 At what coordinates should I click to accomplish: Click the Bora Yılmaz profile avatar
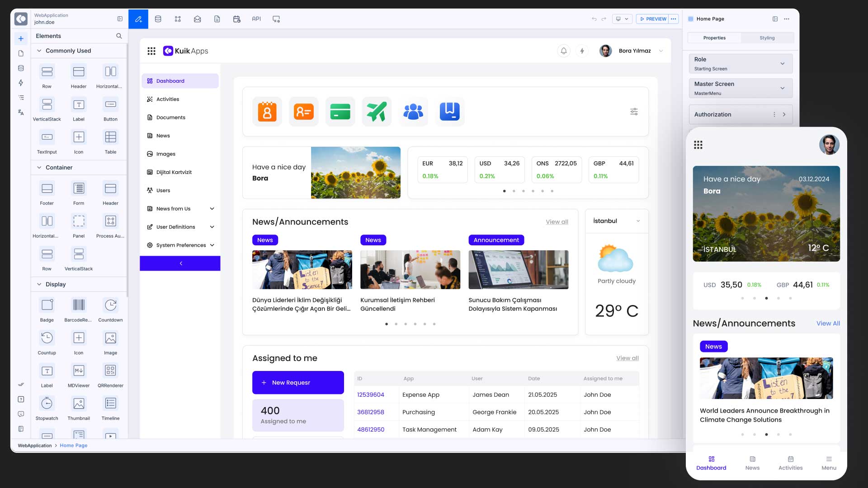coord(605,51)
